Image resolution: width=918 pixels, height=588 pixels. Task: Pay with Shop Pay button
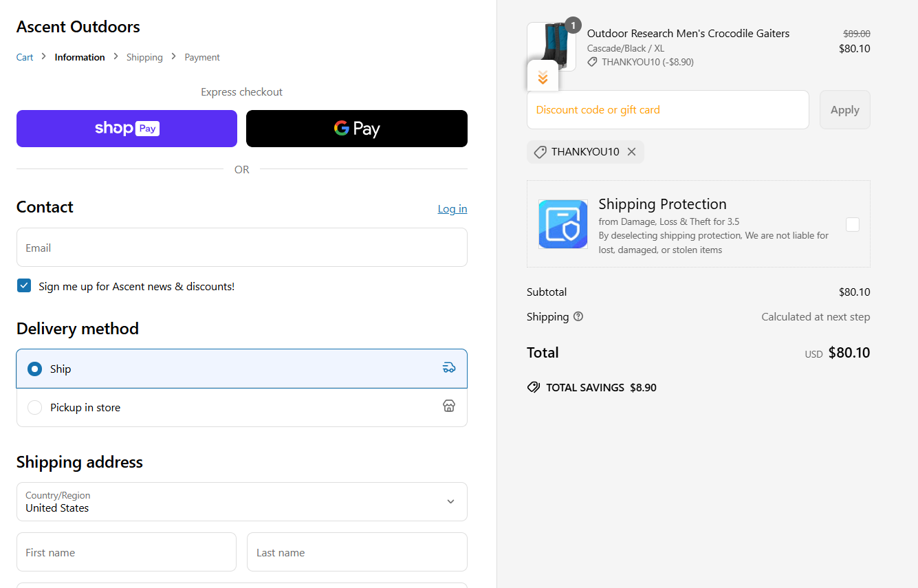click(127, 129)
